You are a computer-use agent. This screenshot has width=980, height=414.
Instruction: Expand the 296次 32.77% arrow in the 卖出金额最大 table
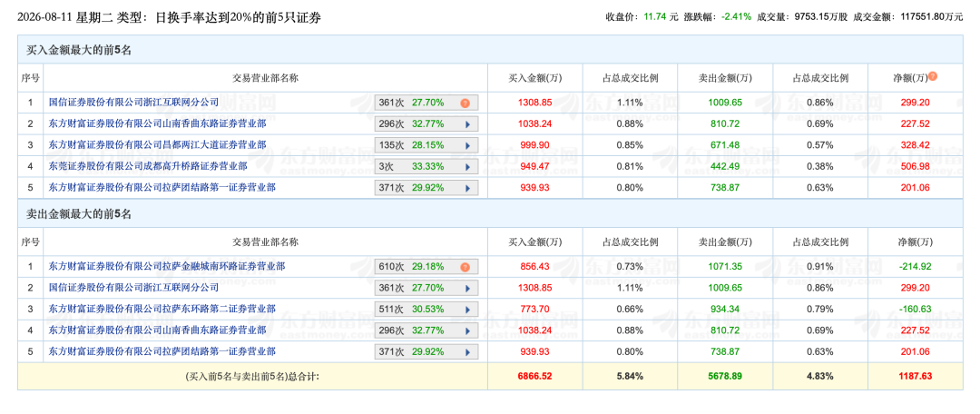tap(467, 330)
